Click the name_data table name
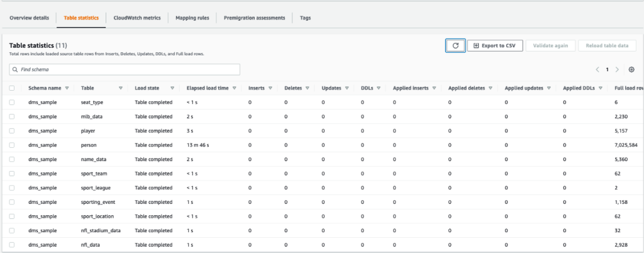The height and width of the screenshot is (253, 644). coord(94,159)
